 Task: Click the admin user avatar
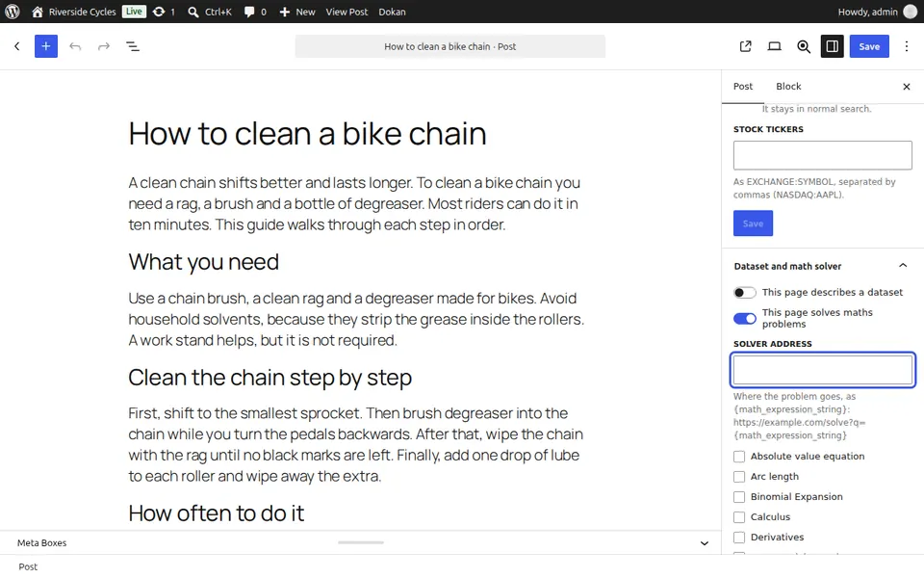pos(911,12)
